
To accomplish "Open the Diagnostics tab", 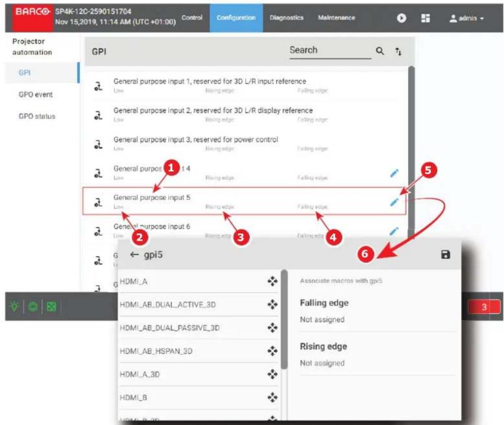I will click(286, 17).
